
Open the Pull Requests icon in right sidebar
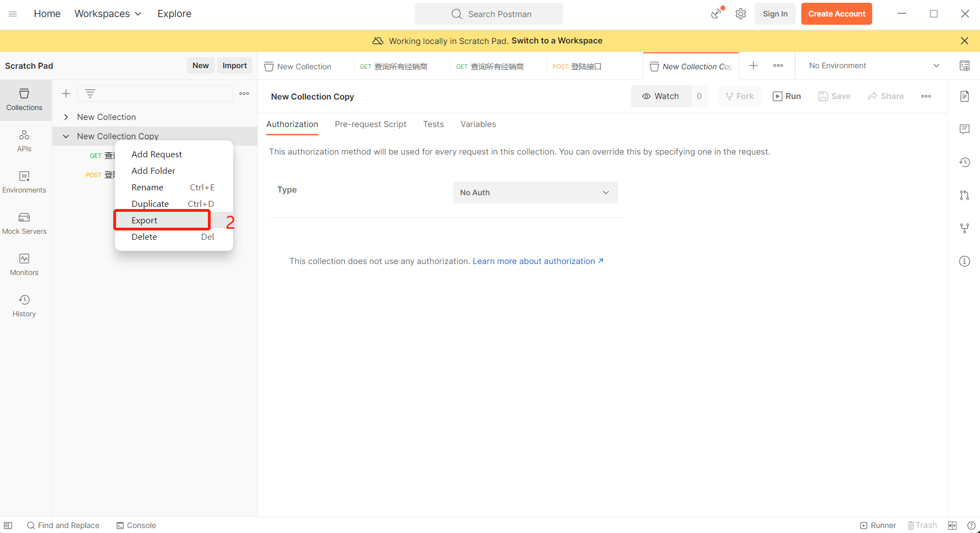[x=965, y=195]
